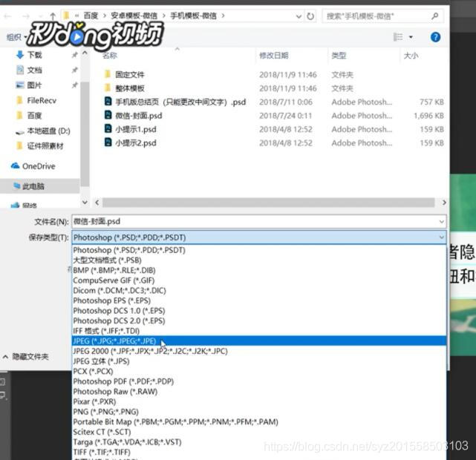The height and width of the screenshot is (460, 476).
Task: Expand the 文件名 dropdown arrow
Action: [x=442, y=222]
